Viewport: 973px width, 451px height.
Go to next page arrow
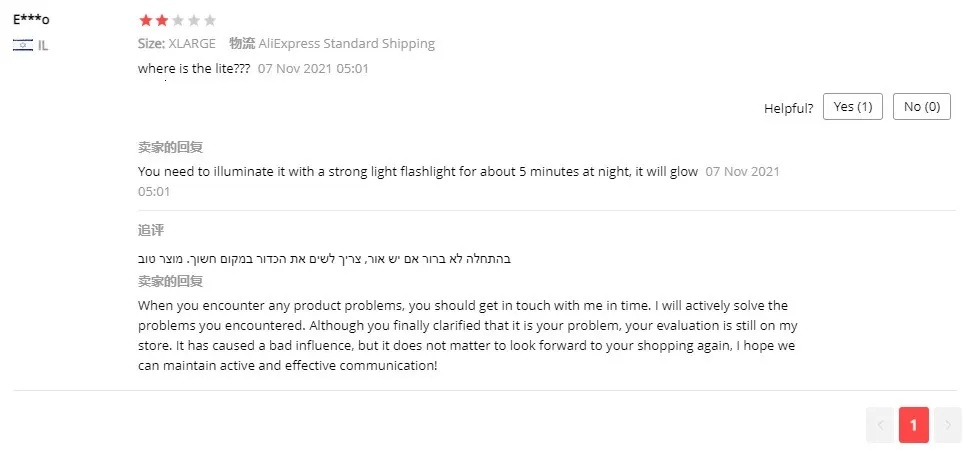pos(947,425)
